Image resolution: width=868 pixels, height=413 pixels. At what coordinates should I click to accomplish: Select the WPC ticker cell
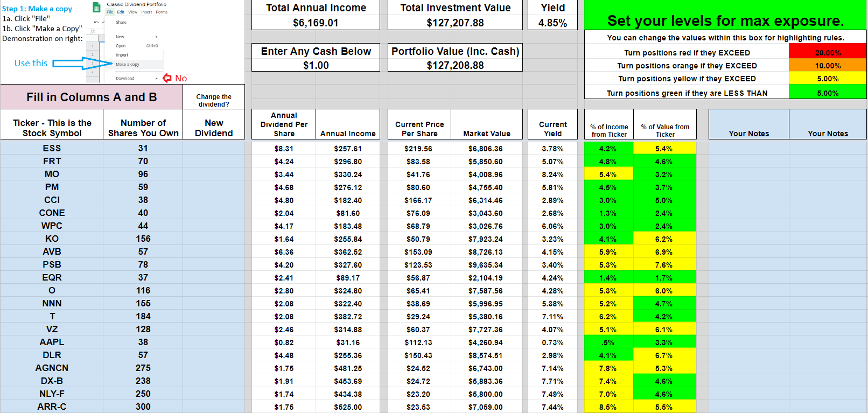pos(52,226)
